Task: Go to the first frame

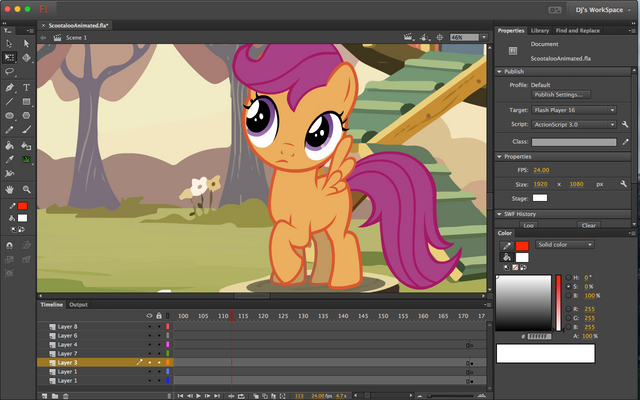Action: point(180,396)
